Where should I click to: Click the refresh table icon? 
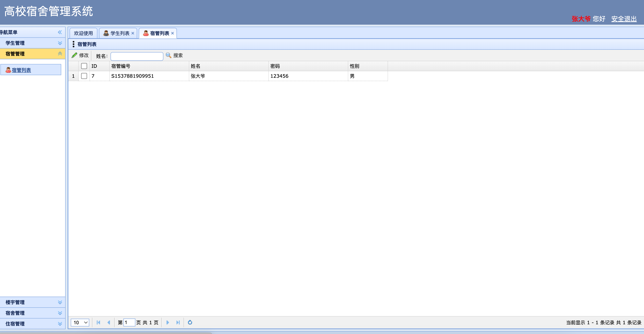coord(190,322)
